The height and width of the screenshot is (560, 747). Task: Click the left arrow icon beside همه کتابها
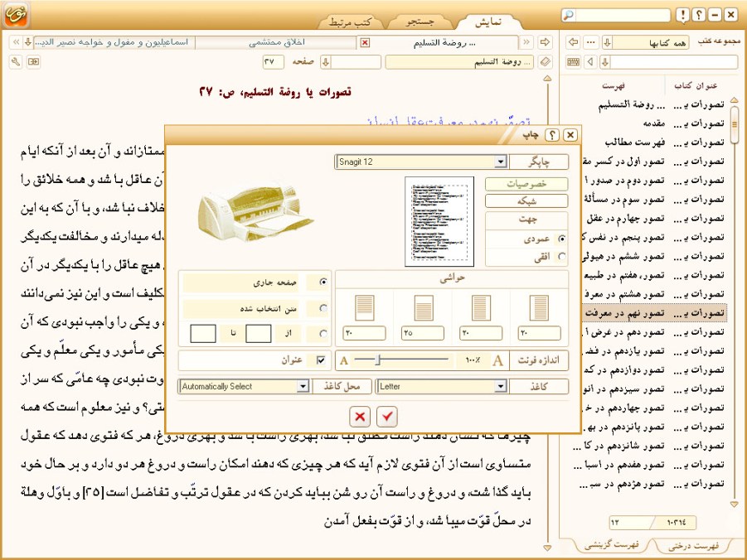[573, 42]
